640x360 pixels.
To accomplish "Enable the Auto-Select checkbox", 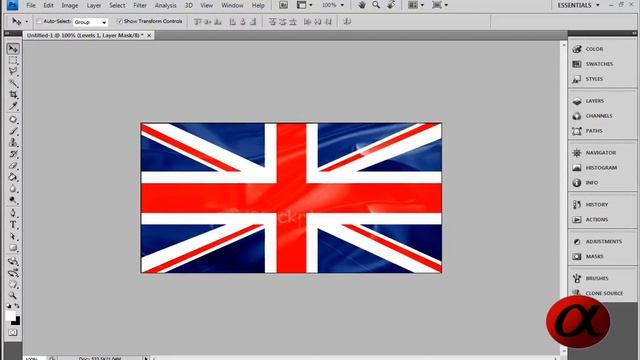I will point(39,21).
